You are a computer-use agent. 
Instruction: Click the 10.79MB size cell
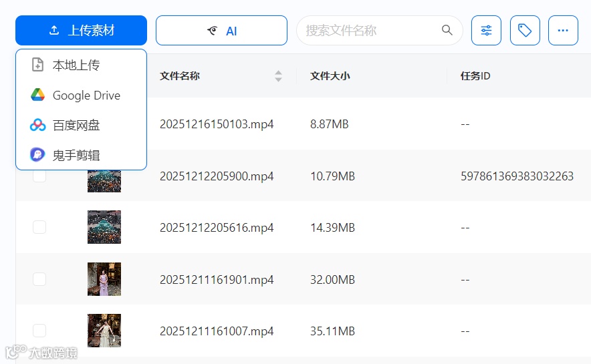(x=332, y=176)
